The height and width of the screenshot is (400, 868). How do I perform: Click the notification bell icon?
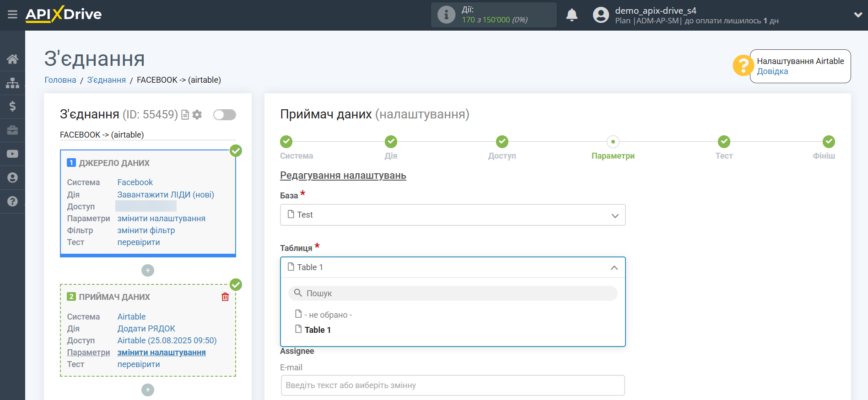[x=571, y=15]
